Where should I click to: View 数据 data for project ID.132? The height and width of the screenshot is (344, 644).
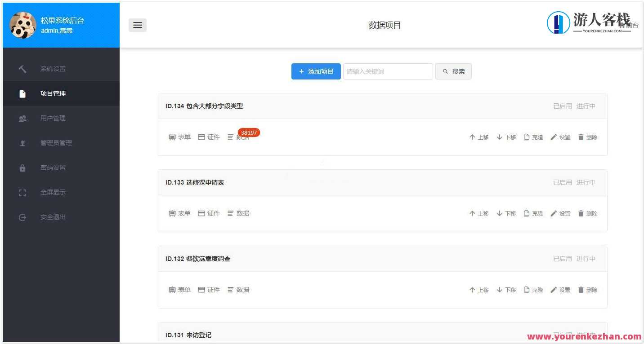click(239, 290)
